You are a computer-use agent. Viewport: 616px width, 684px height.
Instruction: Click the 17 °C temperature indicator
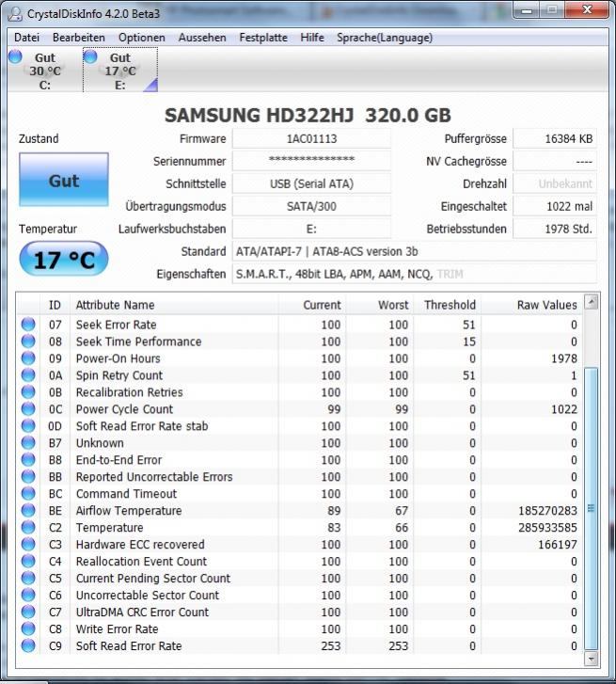64,259
